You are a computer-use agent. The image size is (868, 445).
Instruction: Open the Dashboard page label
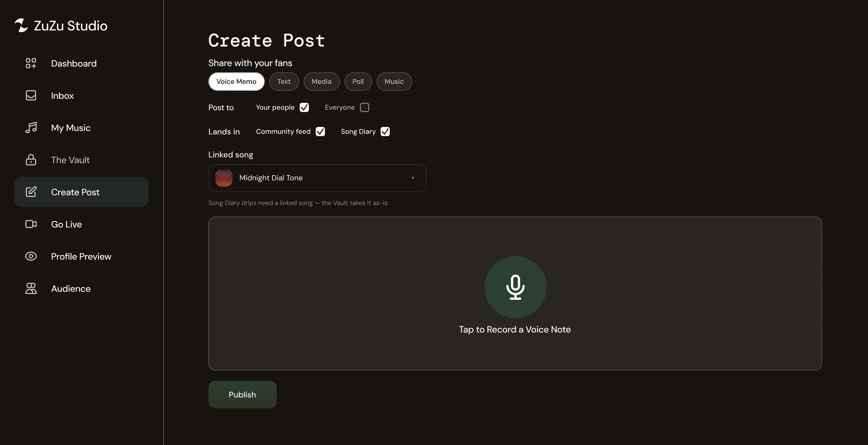[x=74, y=63]
